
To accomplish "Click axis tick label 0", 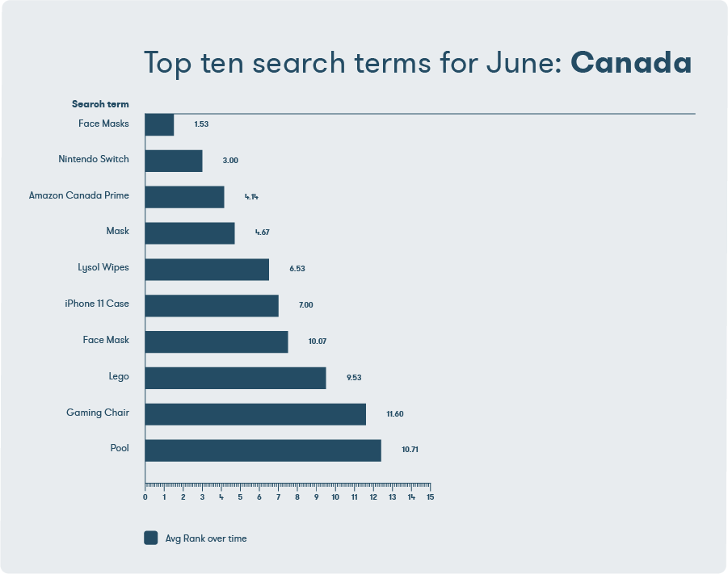I will click(145, 497).
